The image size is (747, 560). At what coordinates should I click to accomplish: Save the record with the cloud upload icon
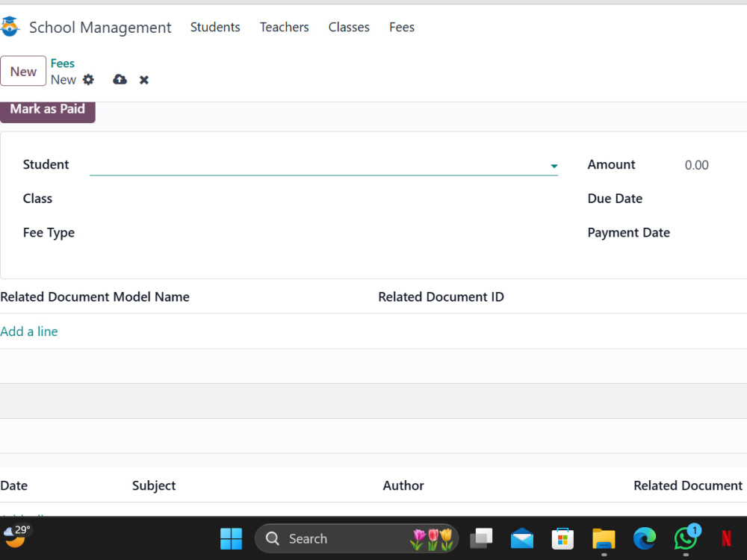point(120,80)
